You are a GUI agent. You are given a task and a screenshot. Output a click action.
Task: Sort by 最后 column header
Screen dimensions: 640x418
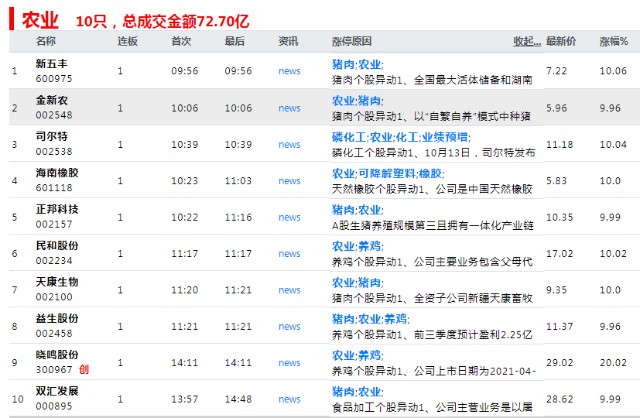tap(235, 41)
